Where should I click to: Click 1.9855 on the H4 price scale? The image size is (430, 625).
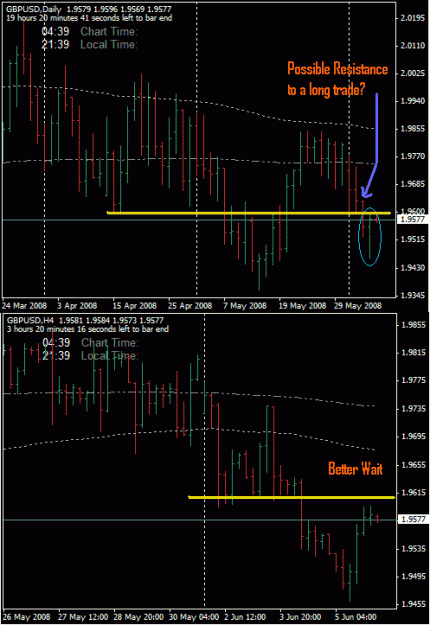[x=412, y=325]
